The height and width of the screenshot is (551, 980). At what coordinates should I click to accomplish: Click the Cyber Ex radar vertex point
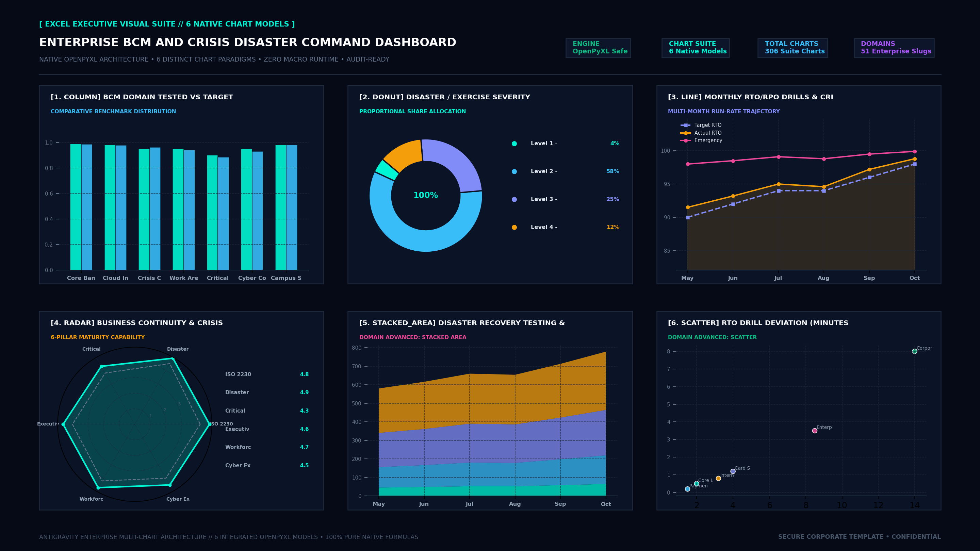(x=170, y=485)
